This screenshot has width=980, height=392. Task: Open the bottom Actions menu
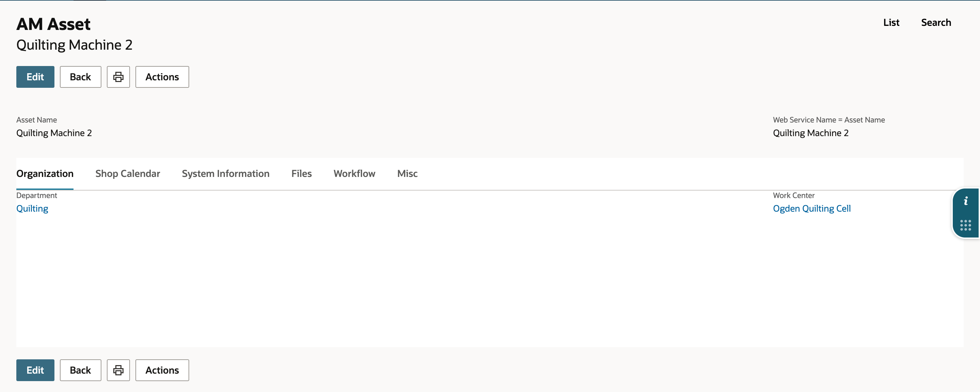[162, 370]
